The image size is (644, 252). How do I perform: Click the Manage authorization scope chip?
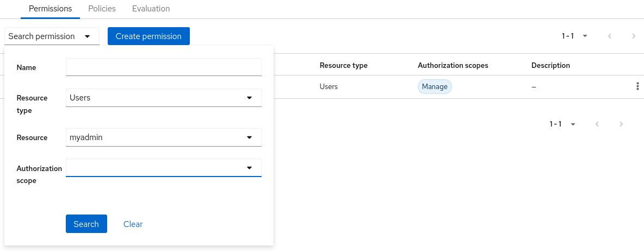pos(435,87)
